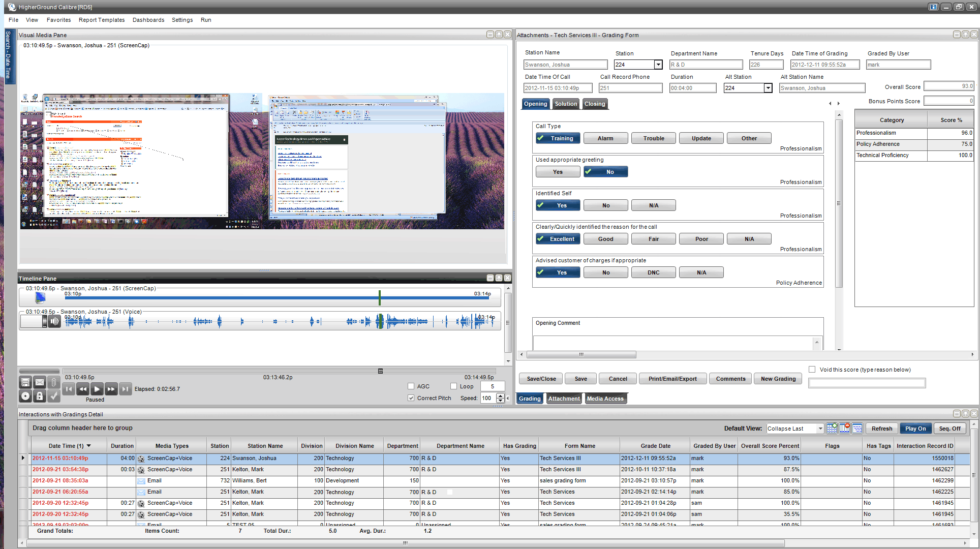This screenshot has width=980, height=549.
Task: Click the grid icon with red minus
Action: point(844,429)
